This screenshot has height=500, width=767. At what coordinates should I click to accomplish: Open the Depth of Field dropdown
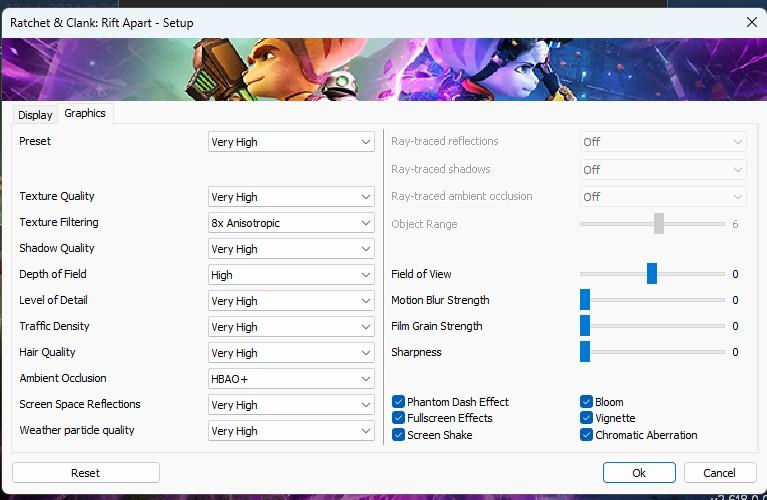point(291,275)
